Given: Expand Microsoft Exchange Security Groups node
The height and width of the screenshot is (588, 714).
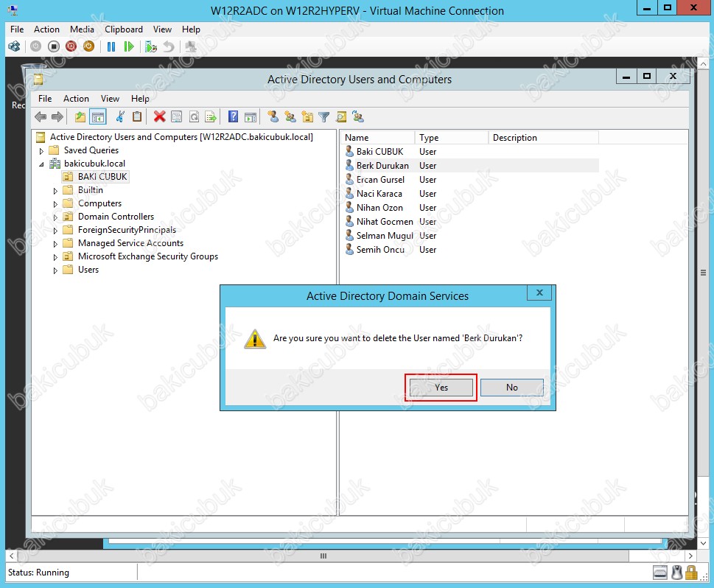Looking at the screenshot, I should click(x=55, y=257).
